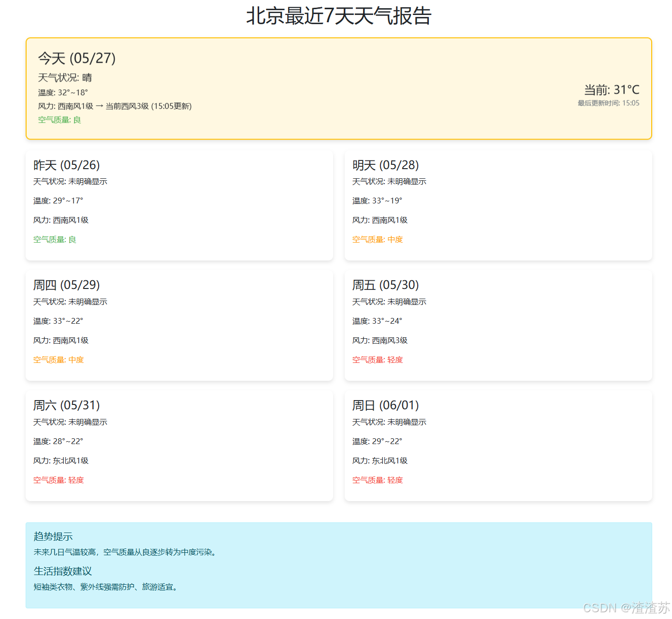Click 空气质量: 轻度 in the 周六 card
Image resolution: width=672 pixels, height=619 pixels.
58,480
